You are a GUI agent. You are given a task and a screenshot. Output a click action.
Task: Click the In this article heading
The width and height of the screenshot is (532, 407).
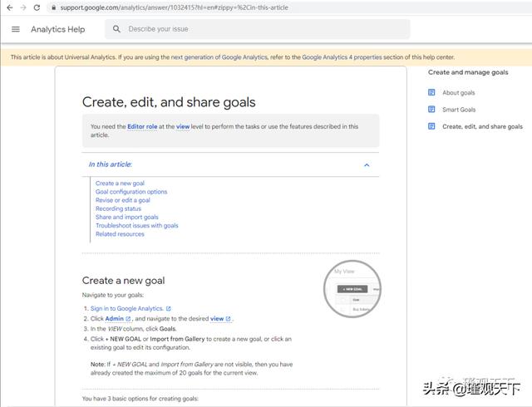tap(111, 164)
